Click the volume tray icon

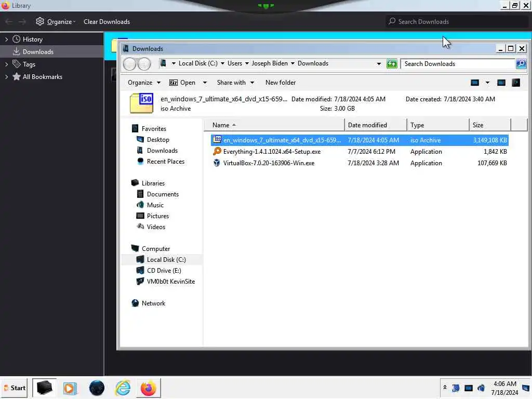coord(481,388)
